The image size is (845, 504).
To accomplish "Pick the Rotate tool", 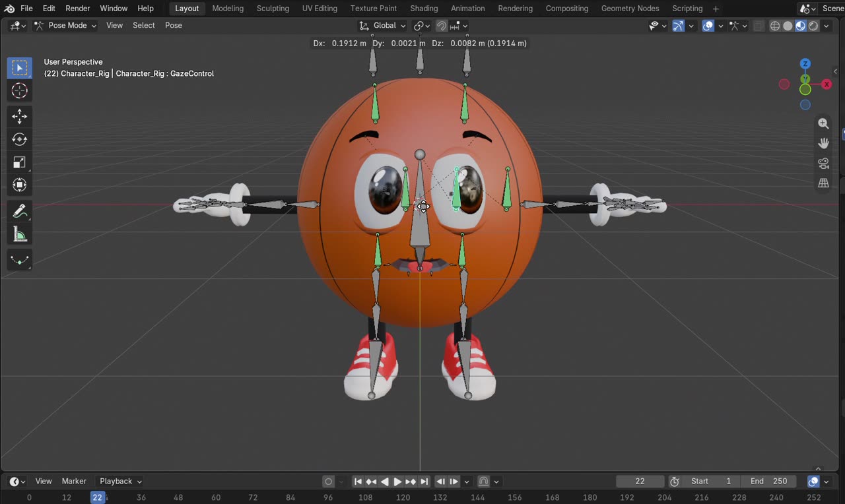I will (x=19, y=139).
